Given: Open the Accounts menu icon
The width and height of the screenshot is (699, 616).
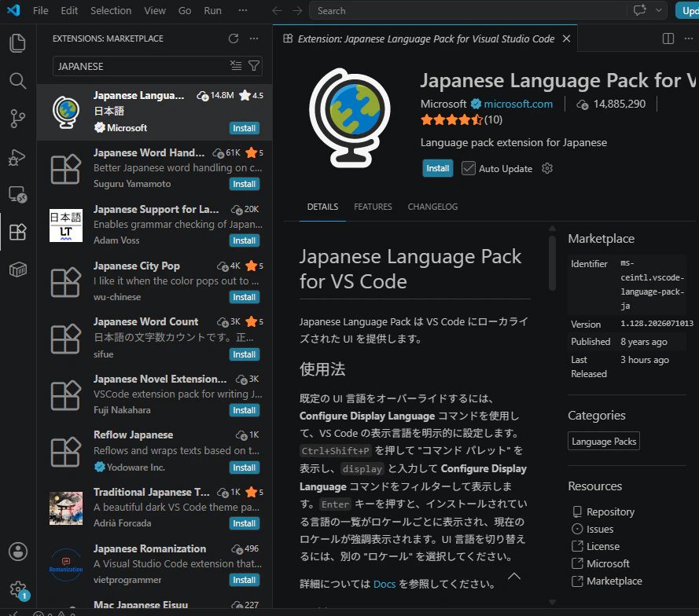Looking at the screenshot, I should click(x=18, y=552).
